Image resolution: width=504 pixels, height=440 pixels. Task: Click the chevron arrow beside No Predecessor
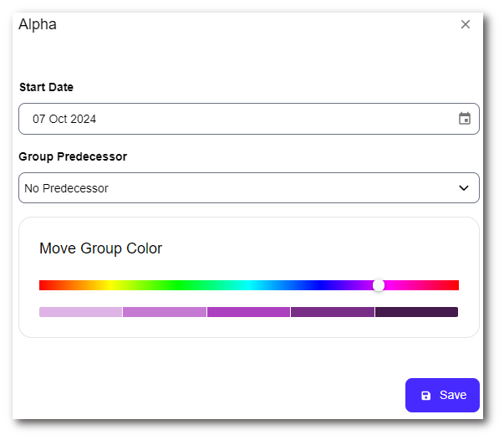pos(464,188)
